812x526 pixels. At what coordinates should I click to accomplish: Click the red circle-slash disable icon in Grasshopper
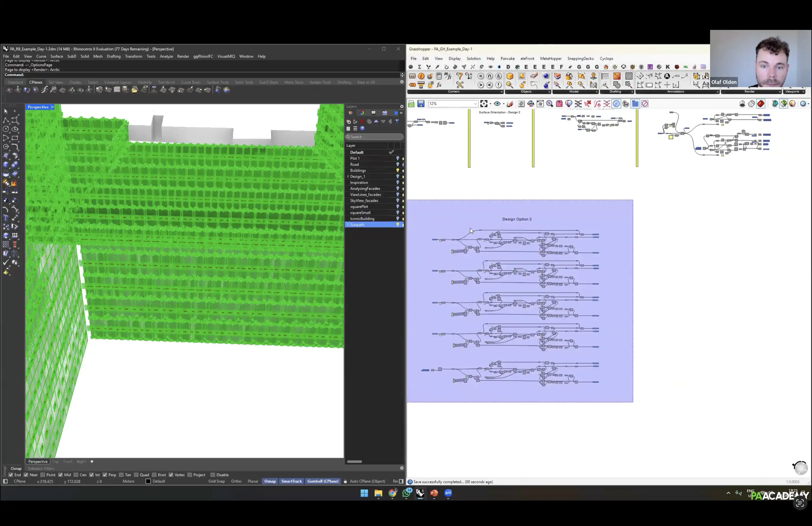(645, 104)
